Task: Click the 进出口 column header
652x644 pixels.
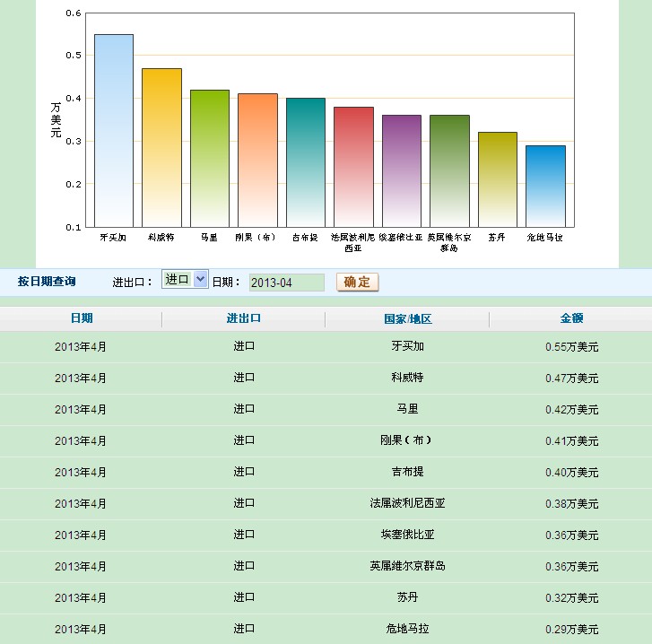Action: [244, 318]
